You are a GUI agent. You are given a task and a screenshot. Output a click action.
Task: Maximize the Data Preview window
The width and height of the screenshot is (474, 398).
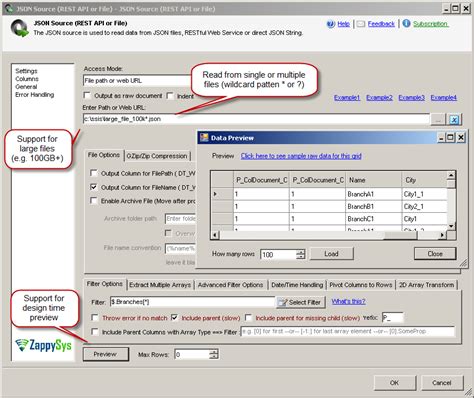pos(450,137)
